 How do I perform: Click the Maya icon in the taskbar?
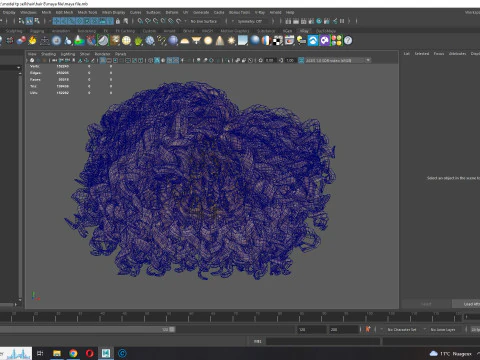click(106, 353)
